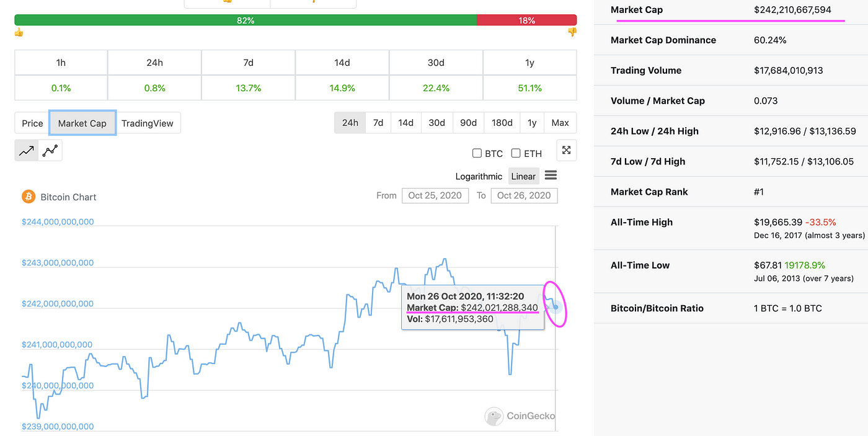Select the 180d chart range
The image size is (868, 436).
tap(502, 122)
